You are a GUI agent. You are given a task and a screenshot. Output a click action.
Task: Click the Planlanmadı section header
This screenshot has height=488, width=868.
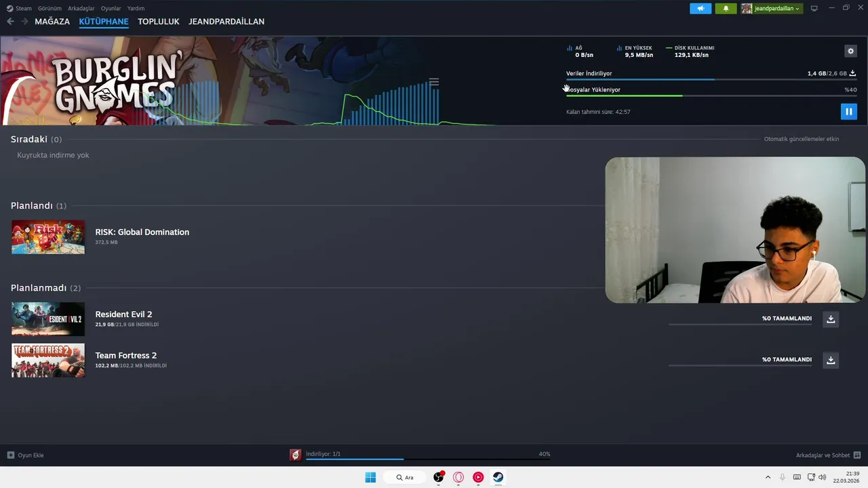click(45, 288)
